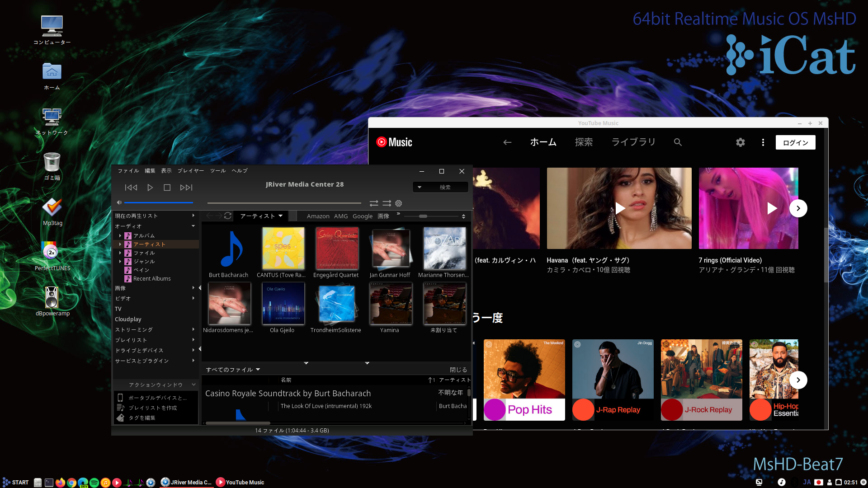Mute volume via speaker icon

pyautogui.click(x=119, y=203)
